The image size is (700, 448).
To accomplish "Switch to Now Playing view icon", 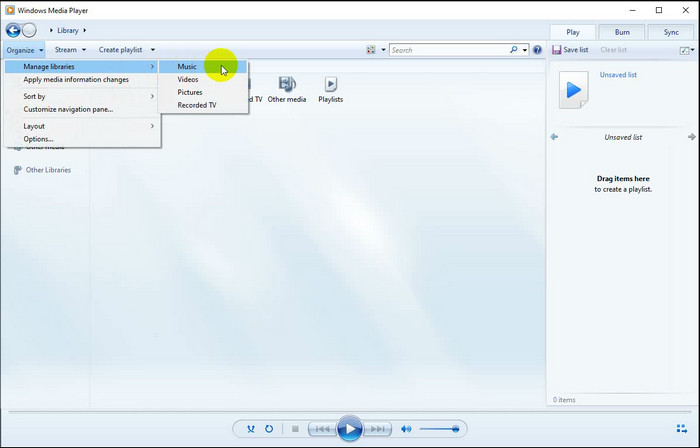I will click(x=681, y=429).
